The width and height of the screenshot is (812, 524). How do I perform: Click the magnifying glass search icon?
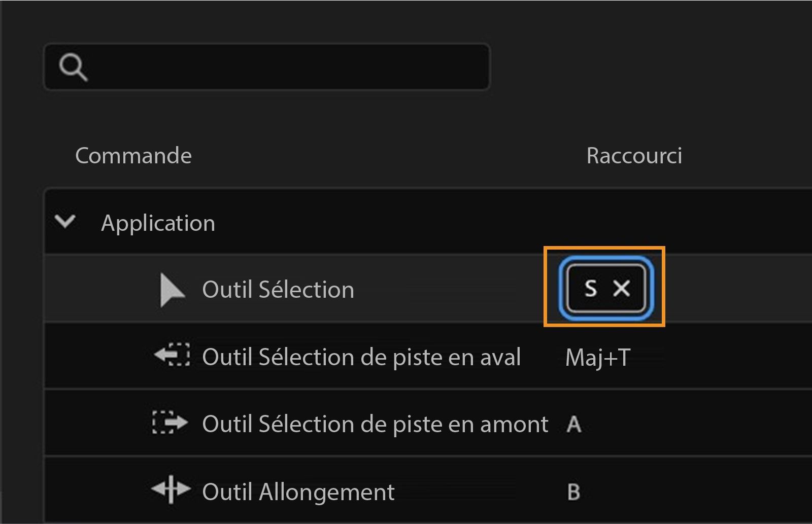pos(74,66)
